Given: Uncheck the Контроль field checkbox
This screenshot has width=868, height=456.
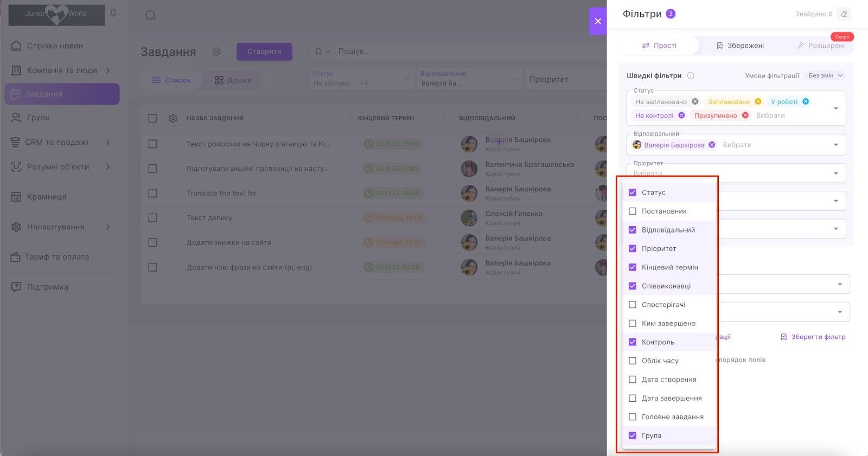Looking at the screenshot, I should (633, 342).
